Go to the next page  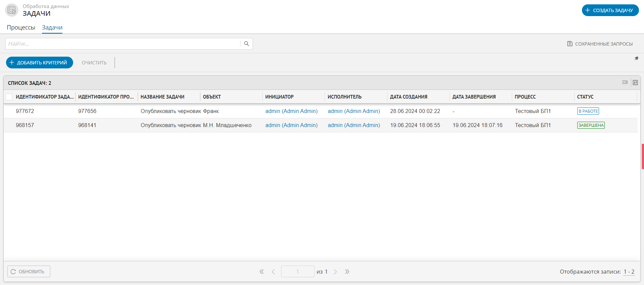(335, 272)
